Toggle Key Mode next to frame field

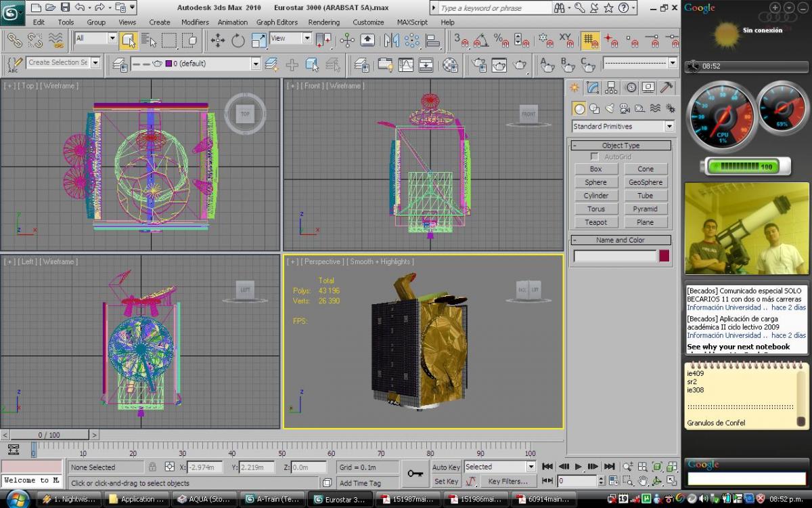click(547, 482)
